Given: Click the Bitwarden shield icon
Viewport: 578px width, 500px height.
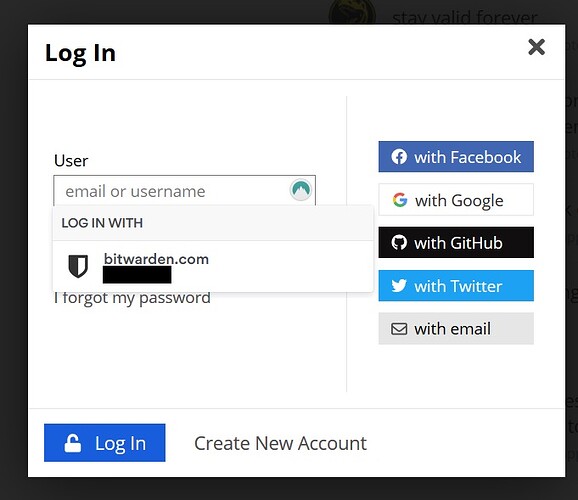Looking at the screenshot, I should point(78,266).
